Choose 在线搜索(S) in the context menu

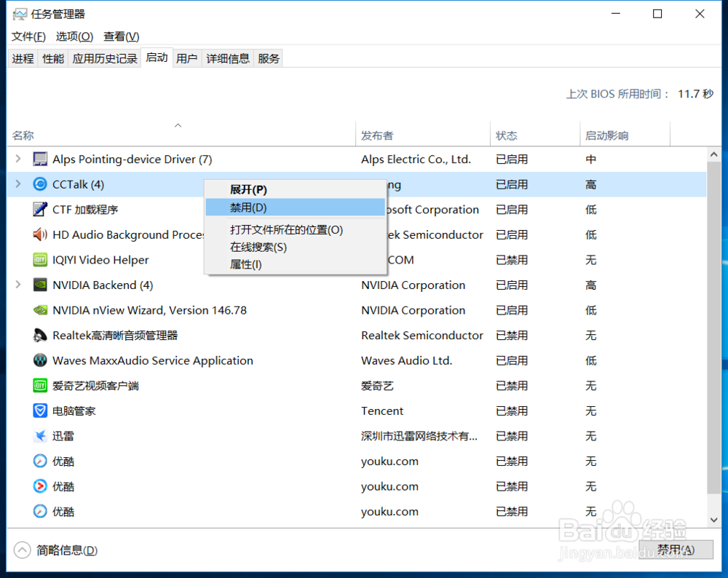[x=296, y=247]
